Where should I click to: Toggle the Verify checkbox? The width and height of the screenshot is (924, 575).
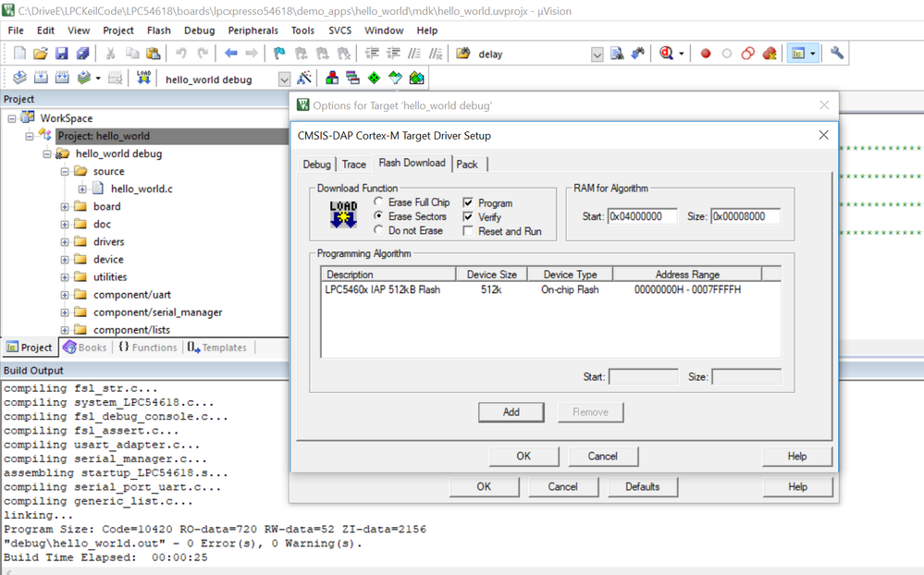tap(468, 217)
